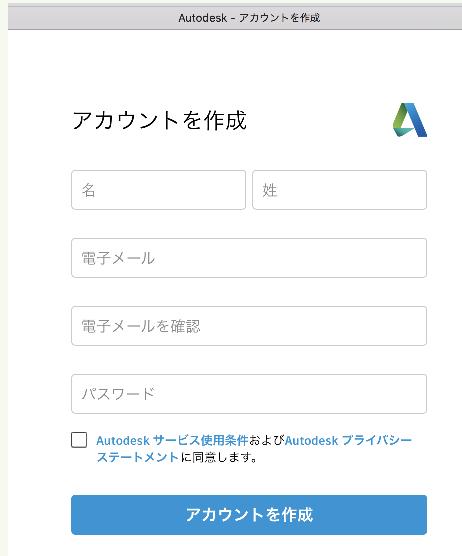
Task: Click the 電子メールを確認 placeholder text
Action: tap(141, 326)
